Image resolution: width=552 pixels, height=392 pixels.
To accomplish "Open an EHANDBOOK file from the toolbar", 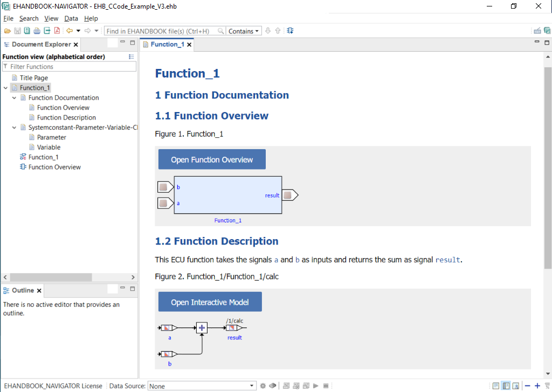I will [x=8, y=31].
